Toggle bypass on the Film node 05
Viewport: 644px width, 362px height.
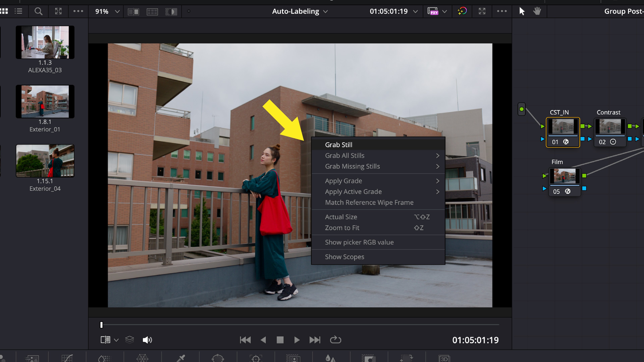pos(568,191)
